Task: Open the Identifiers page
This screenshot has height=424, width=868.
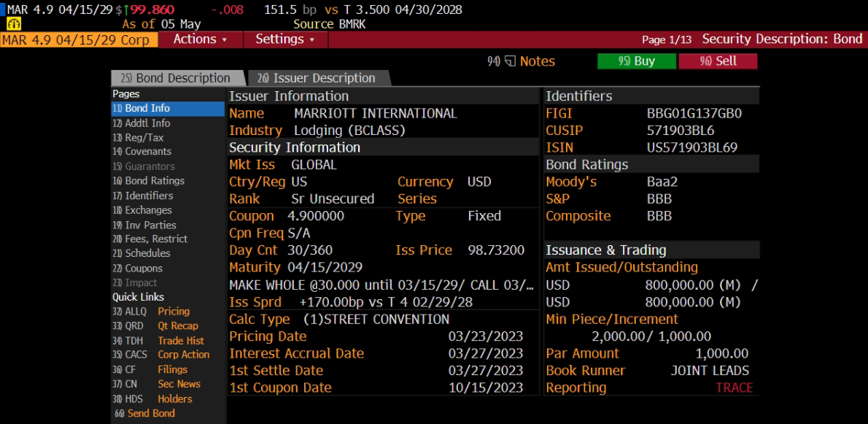Action: [x=143, y=196]
